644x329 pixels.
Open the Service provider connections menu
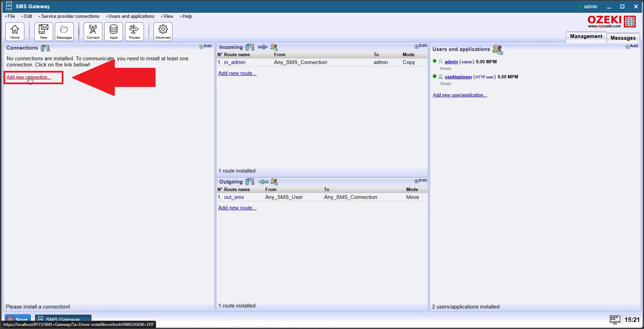pyautogui.click(x=70, y=16)
